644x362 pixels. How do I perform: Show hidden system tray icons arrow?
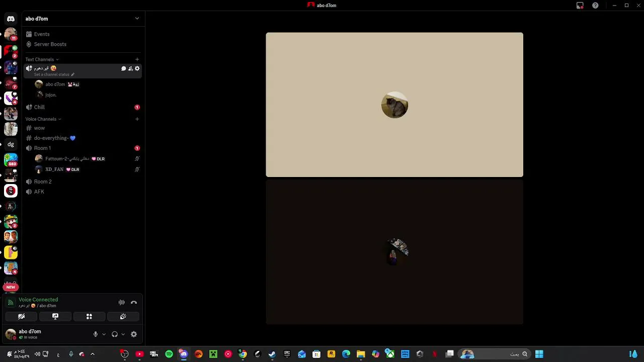(92, 354)
